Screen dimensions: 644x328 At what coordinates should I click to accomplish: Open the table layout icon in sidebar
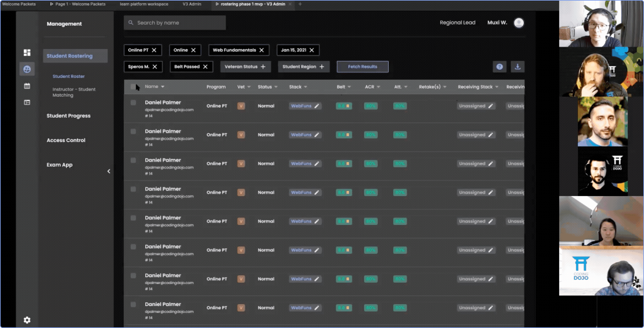click(27, 102)
